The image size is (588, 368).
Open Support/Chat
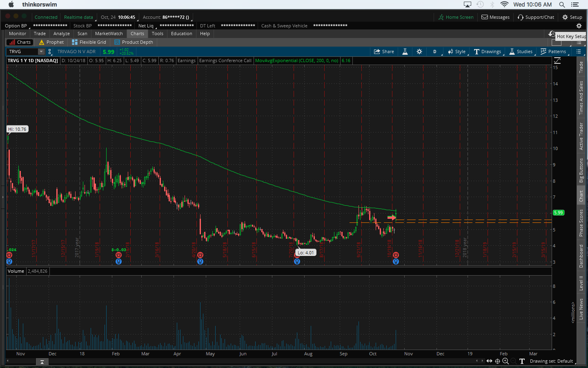(x=536, y=17)
